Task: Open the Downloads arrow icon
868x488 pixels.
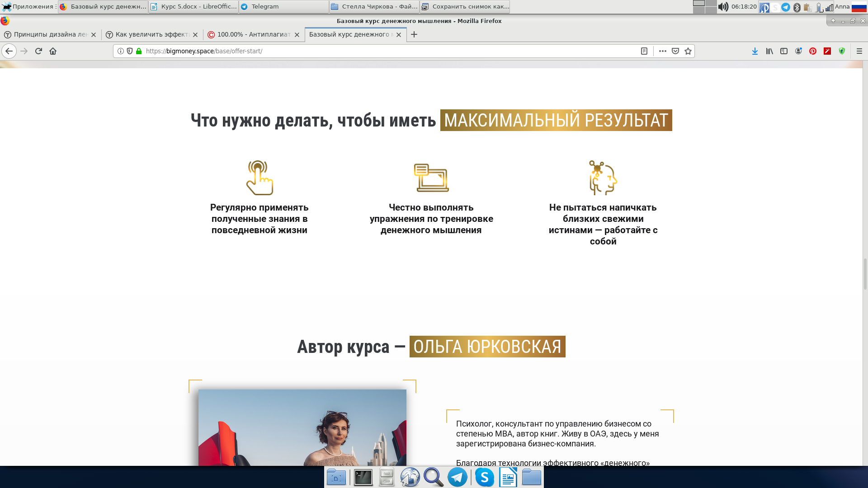Action: [755, 51]
